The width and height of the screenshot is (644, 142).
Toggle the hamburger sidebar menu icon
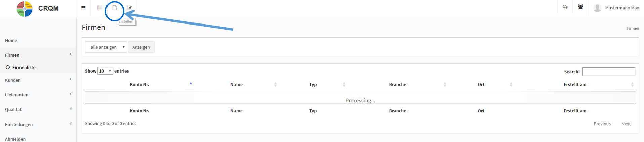[83, 8]
